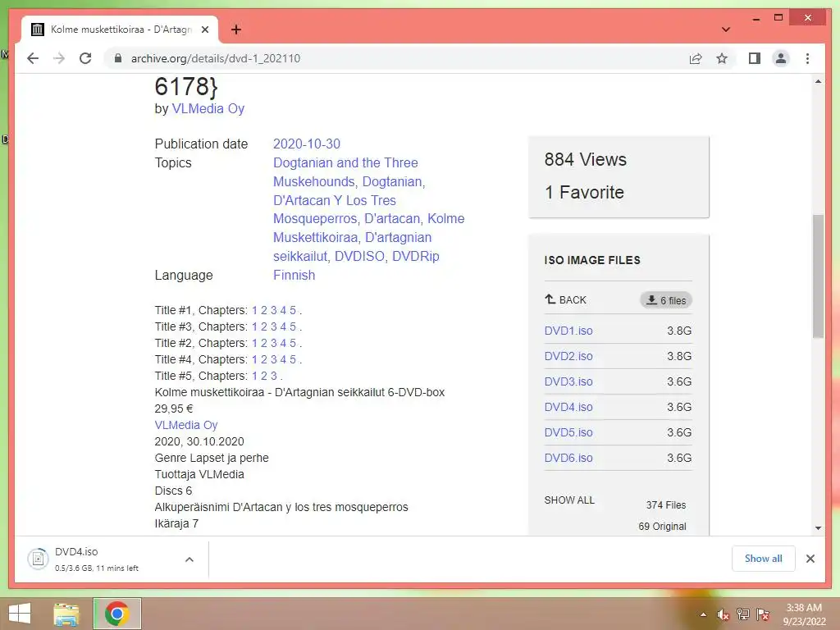Open tab search chevron in title bar
The width and height of the screenshot is (840, 630).
click(x=726, y=30)
